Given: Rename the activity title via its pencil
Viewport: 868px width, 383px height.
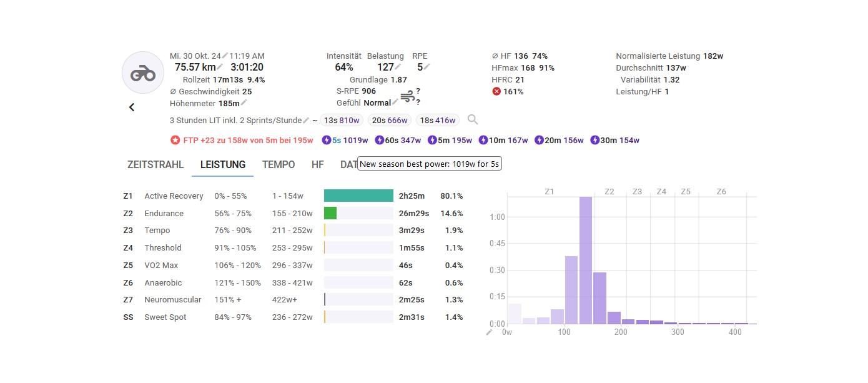Looking at the screenshot, I should click(x=306, y=120).
